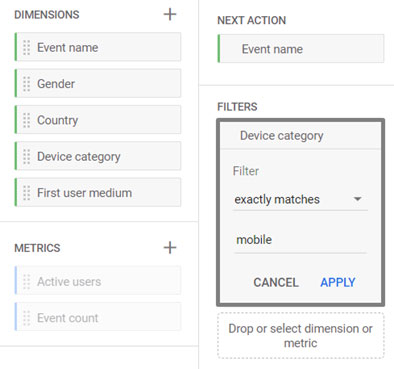Select the Active users metric

(x=98, y=281)
